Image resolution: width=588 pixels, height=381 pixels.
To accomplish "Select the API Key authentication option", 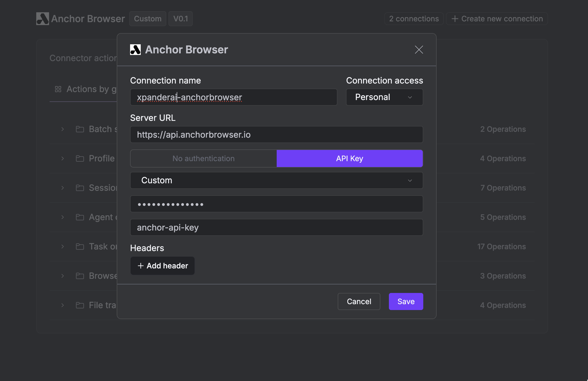I will tap(349, 158).
